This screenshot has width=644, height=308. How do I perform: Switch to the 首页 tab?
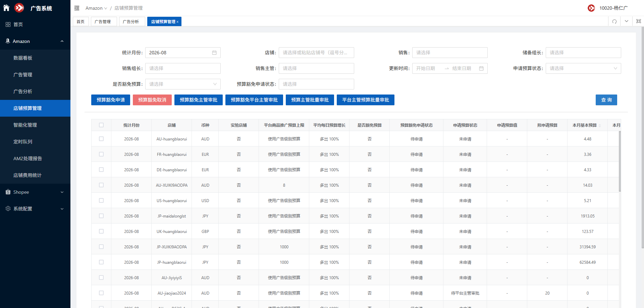click(80, 21)
